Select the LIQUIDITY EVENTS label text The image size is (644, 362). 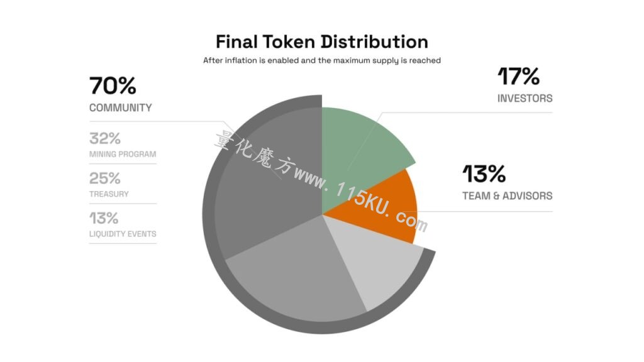(x=123, y=234)
